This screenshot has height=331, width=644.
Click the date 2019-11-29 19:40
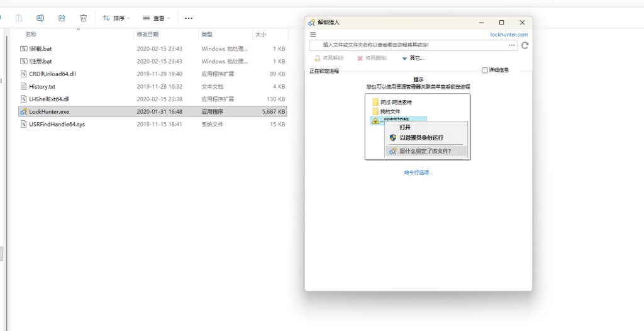click(159, 74)
